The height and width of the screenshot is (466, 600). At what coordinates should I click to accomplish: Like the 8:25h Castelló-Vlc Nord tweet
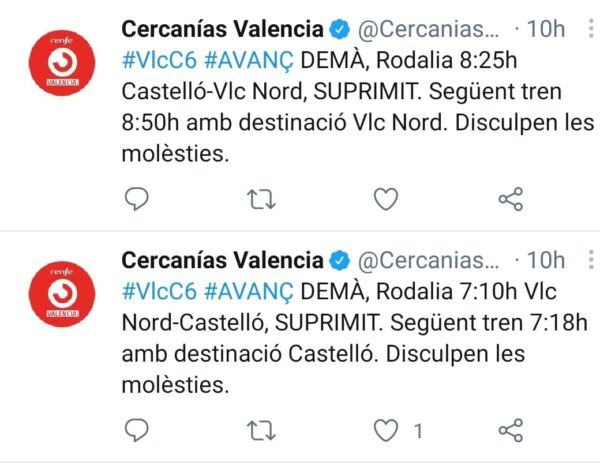pyautogui.click(x=385, y=199)
